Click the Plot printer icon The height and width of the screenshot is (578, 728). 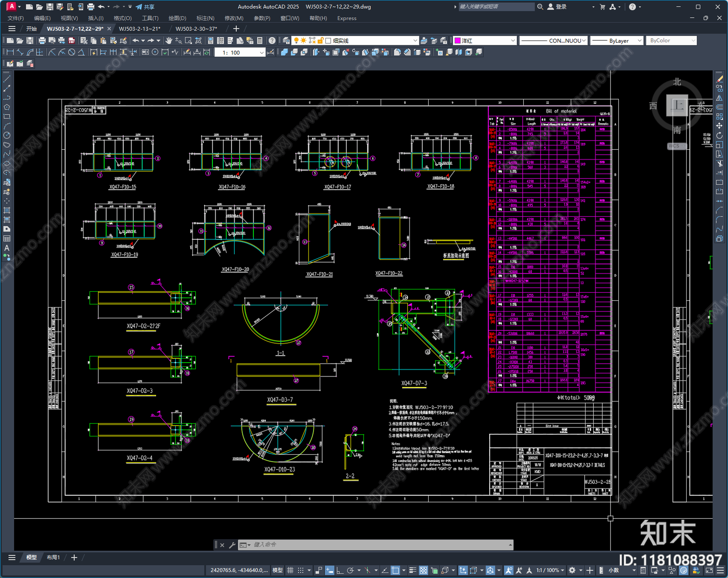pos(42,41)
